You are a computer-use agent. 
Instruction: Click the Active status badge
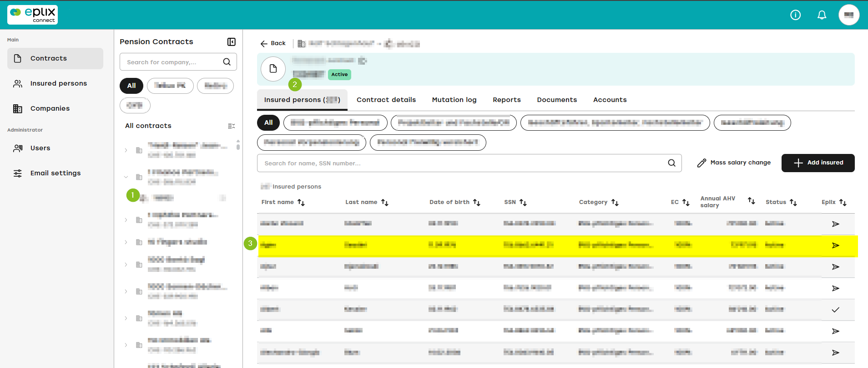339,74
